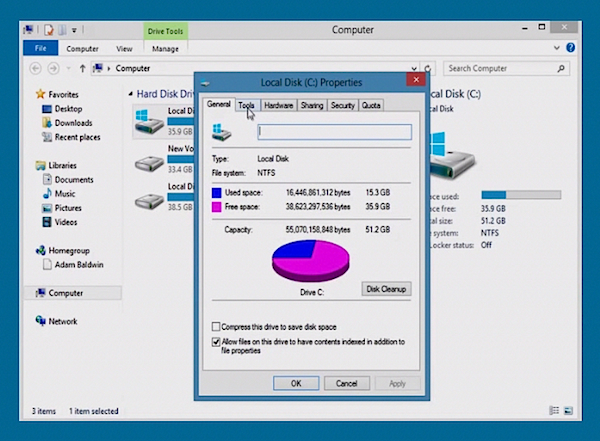Switch to large icons view
The image size is (600, 441).
tap(568, 411)
